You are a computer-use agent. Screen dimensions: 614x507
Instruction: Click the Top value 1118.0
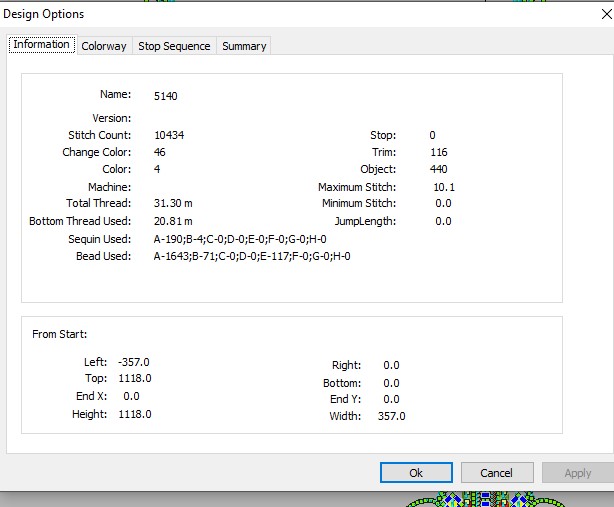pyautogui.click(x=135, y=378)
